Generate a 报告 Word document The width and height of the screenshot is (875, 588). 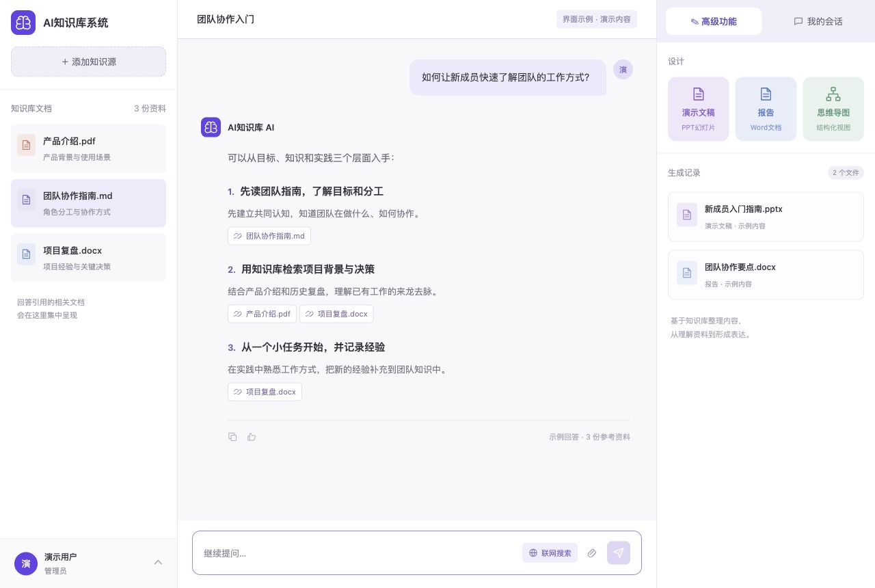point(766,109)
